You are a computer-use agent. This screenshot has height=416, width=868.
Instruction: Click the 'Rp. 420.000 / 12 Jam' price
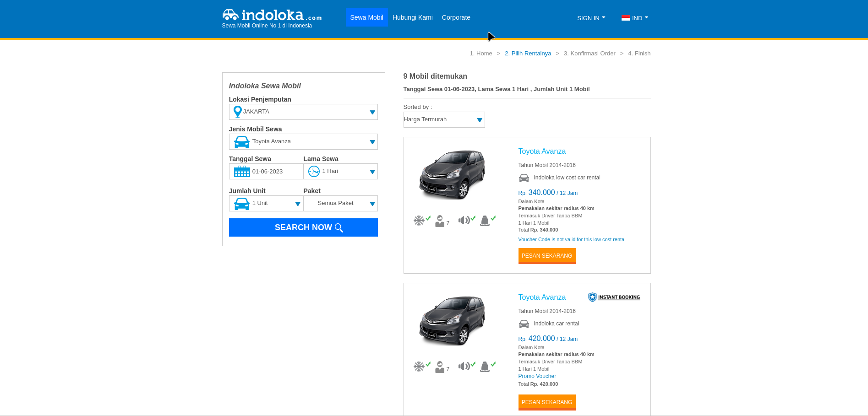coord(548,339)
